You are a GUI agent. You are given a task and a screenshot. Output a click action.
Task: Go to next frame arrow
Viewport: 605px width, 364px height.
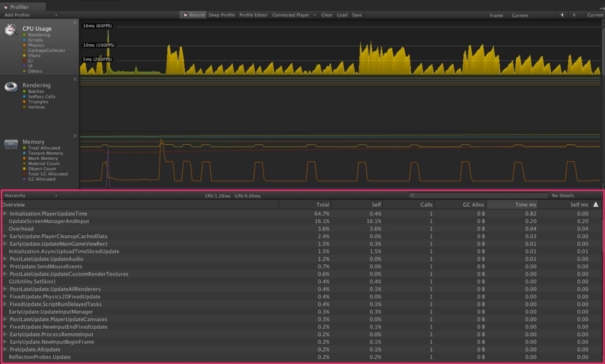pos(574,15)
